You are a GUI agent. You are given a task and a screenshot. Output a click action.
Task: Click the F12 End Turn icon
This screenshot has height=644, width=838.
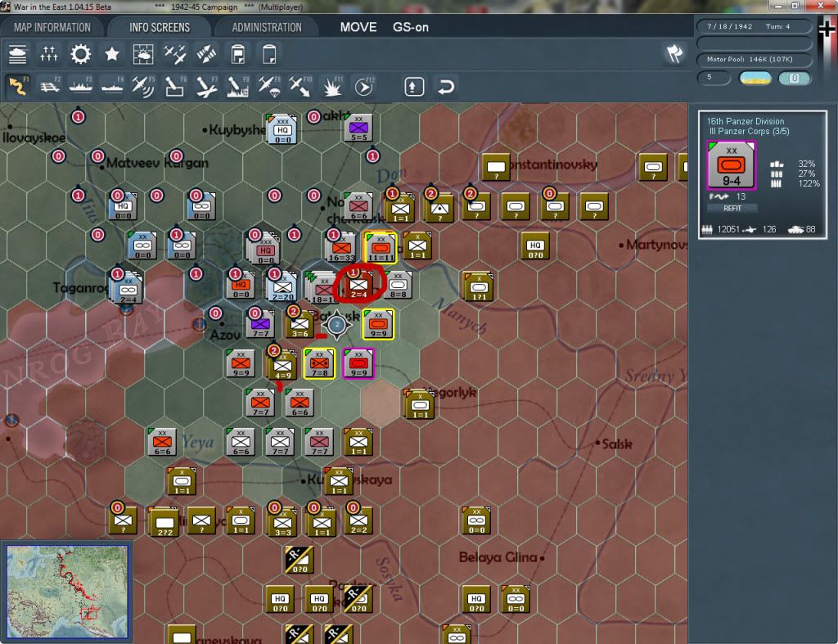point(364,86)
